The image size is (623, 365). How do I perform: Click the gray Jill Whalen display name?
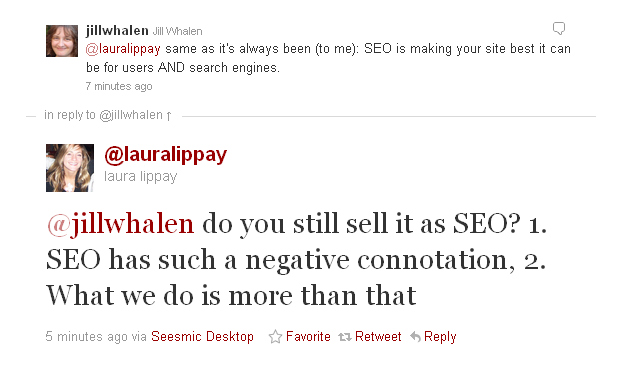pos(178,31)
